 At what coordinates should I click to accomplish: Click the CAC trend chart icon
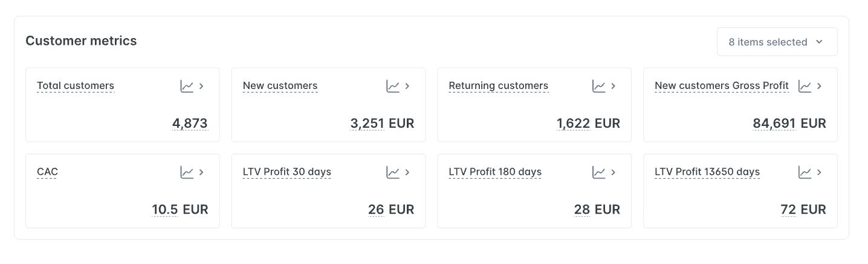click(187, 173)
